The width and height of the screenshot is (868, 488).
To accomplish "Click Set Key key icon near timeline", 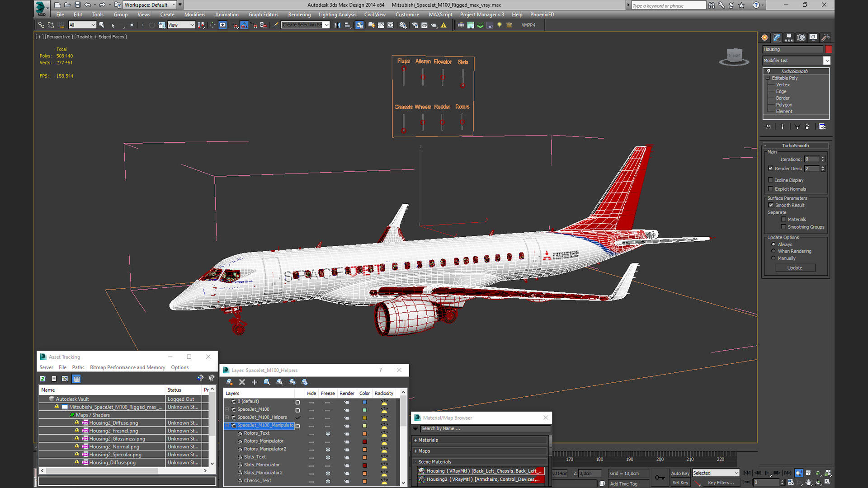I will 660,477.
